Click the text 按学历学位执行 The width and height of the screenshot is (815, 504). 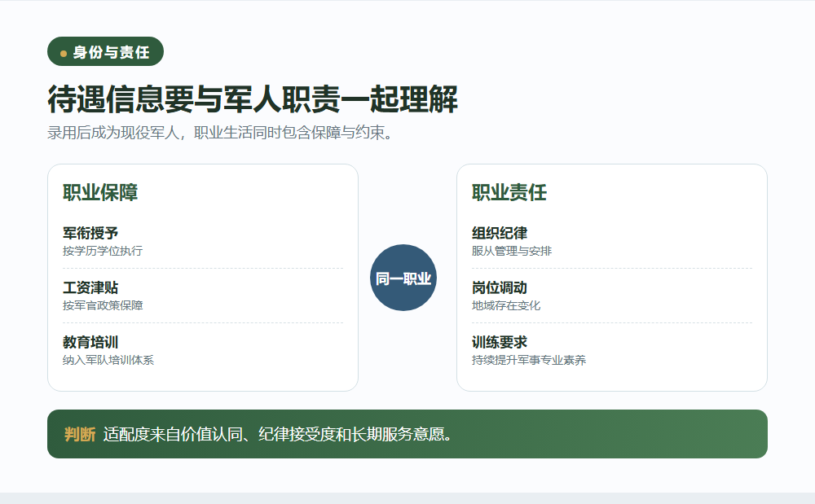point(103,252)
